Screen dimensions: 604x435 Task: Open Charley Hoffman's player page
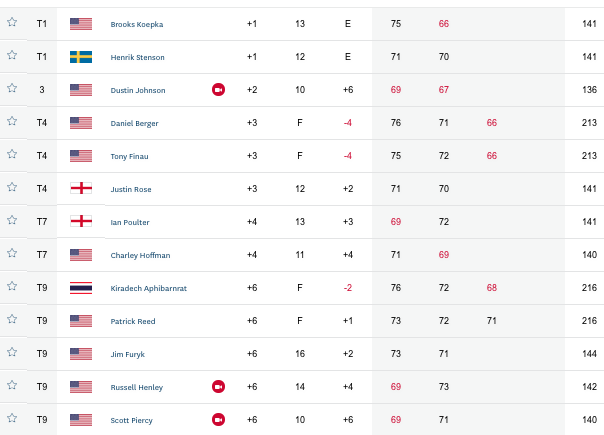click(140, 255)
